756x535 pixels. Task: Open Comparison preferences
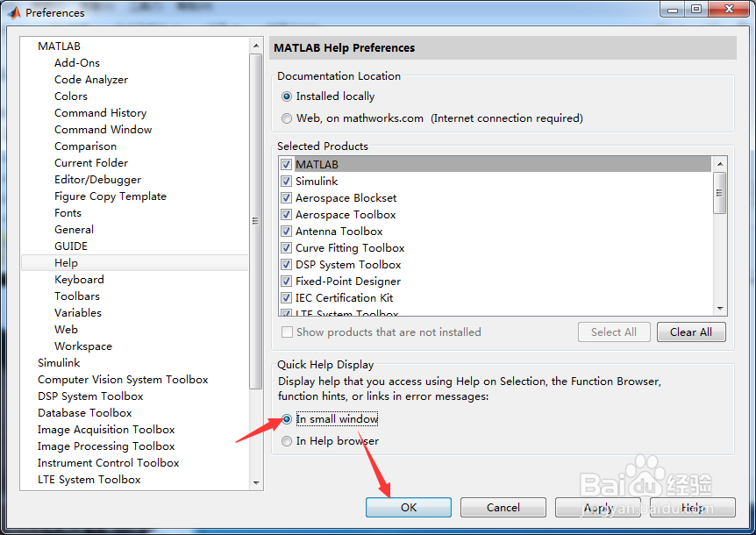coord(85,146)
